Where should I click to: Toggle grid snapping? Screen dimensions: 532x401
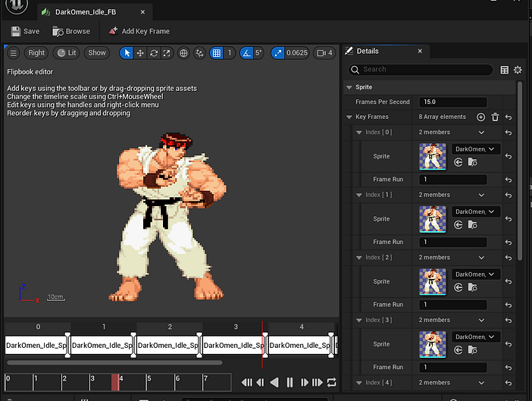click(217, 53)
